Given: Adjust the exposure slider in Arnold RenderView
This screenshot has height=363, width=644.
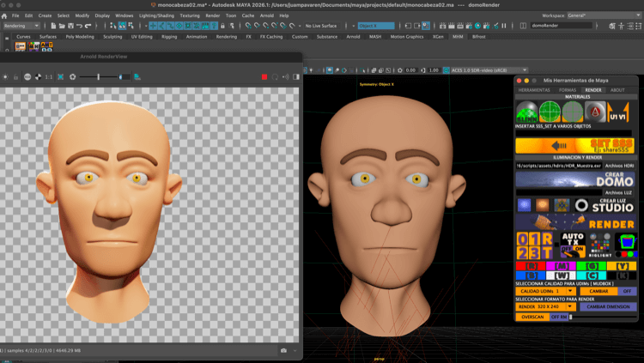Looking at the screenshot, I should tap(99, 77).
